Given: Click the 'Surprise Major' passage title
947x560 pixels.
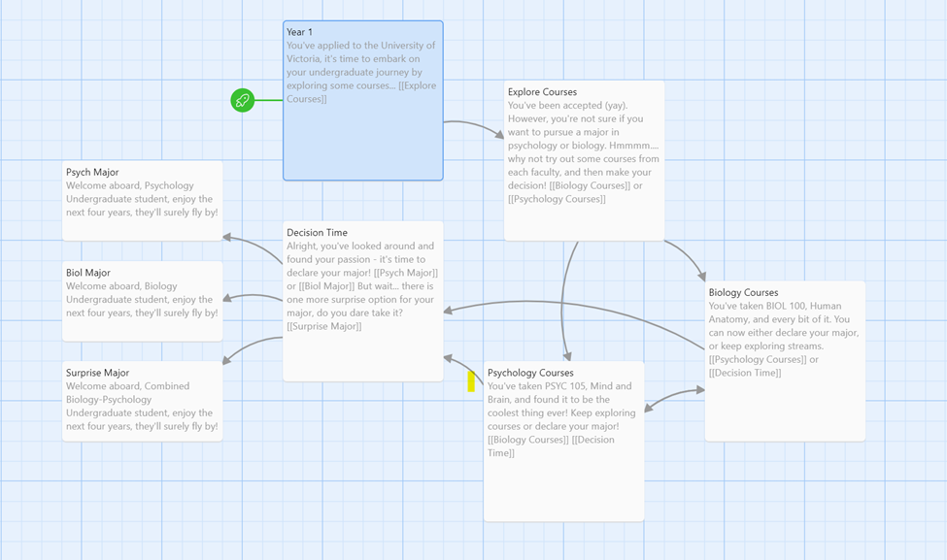Looking at the screenshot, I should [x=97, y=373].
